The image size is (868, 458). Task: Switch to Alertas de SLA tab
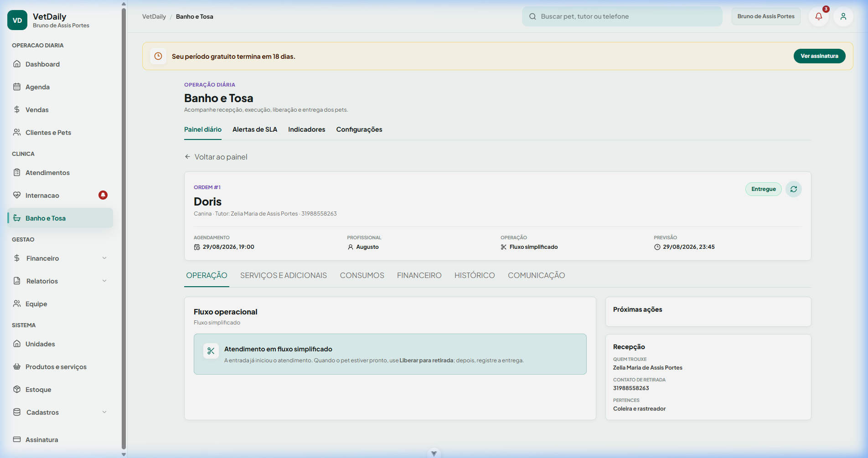(255, 129)
